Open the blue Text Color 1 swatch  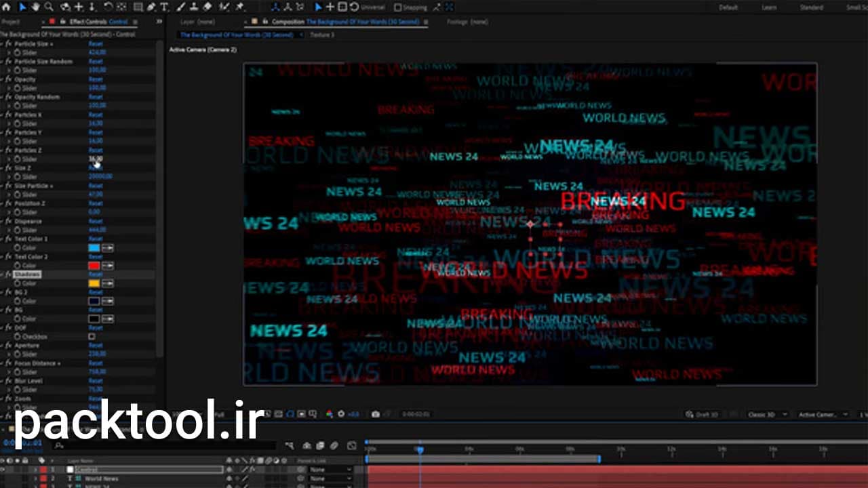pyautogui.click(x=94, y=248)
